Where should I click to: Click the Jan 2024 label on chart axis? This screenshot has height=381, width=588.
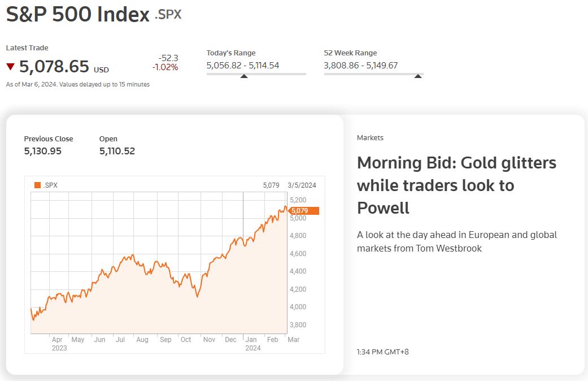pyautogui.click(x=252, y=344)
